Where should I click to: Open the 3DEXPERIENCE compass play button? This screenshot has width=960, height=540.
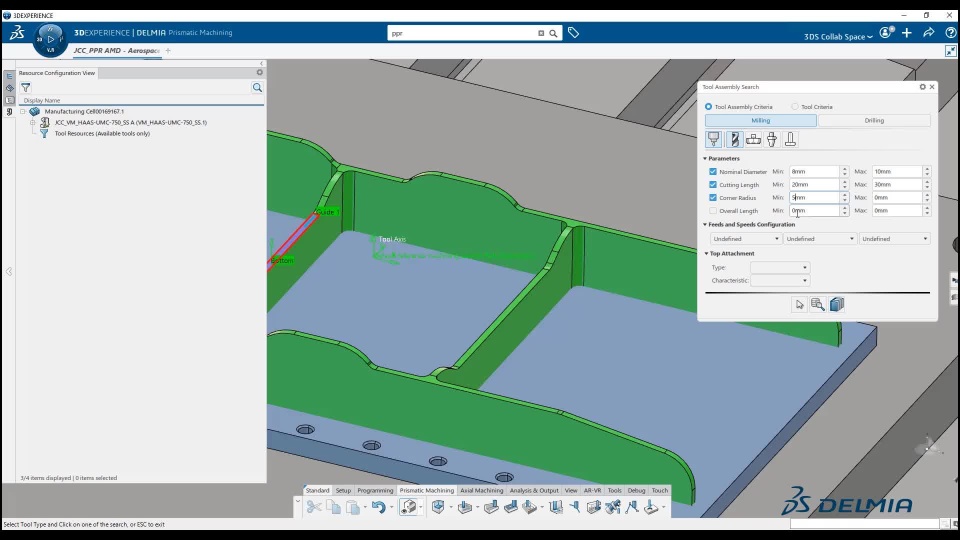(x=50, y=39)
